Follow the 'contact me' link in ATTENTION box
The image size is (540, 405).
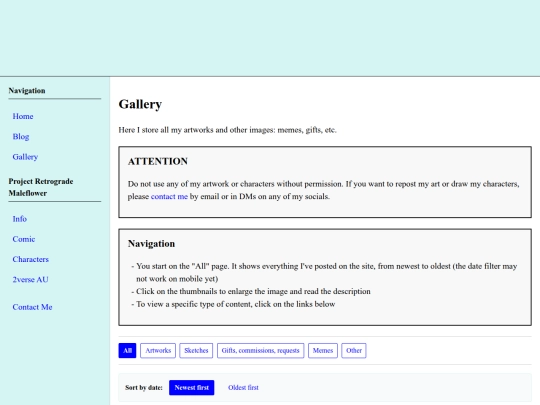[x=169, y=197]
